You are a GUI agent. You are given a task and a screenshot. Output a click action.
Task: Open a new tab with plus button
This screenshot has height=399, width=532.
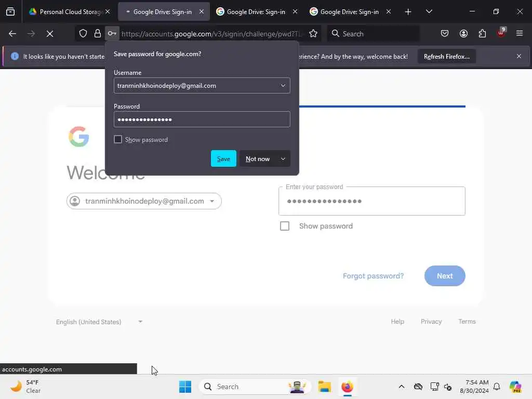pyautogui.click(x=408, y=12)
